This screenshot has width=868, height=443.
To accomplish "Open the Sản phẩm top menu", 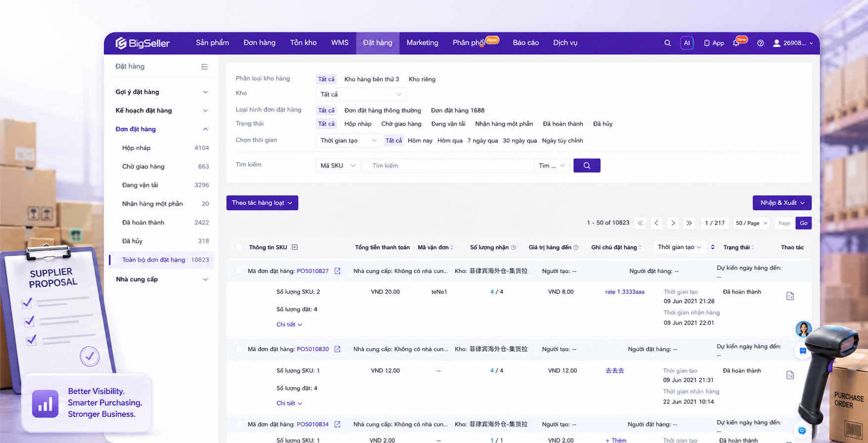I will pos(213,43).
